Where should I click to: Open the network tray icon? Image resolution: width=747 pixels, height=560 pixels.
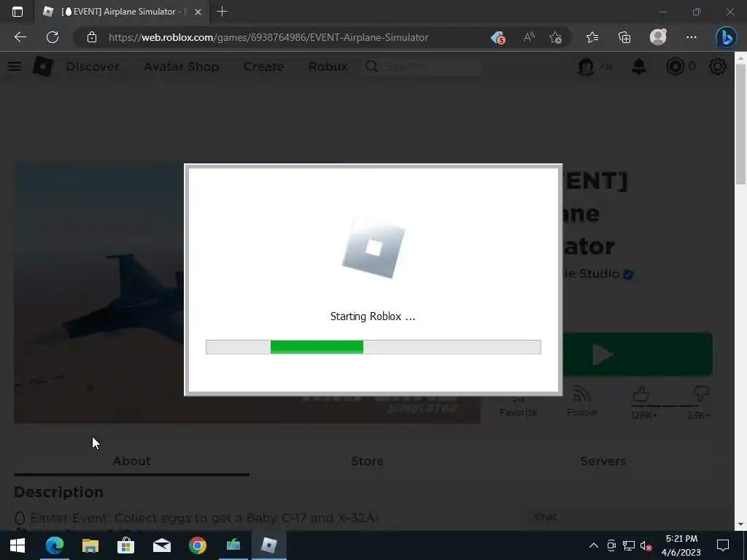click(x=629, y=545)
